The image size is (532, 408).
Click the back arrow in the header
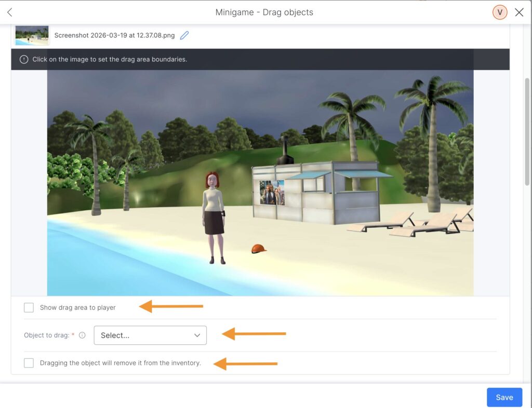pos(9,12)
